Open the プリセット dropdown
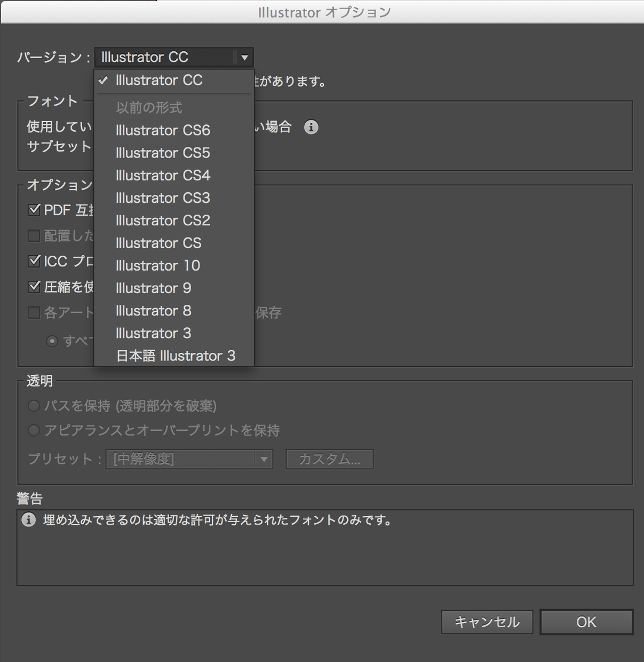 pos(189,459)
